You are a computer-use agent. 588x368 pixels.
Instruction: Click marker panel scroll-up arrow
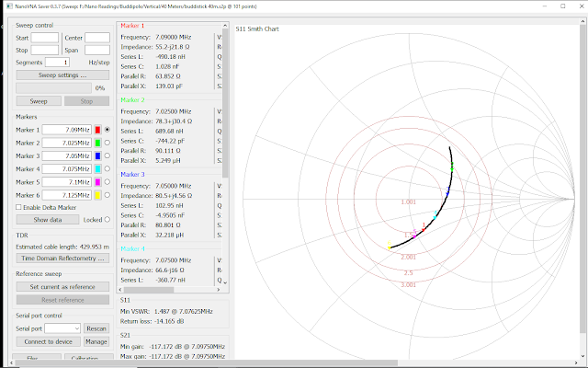[225, 26]
